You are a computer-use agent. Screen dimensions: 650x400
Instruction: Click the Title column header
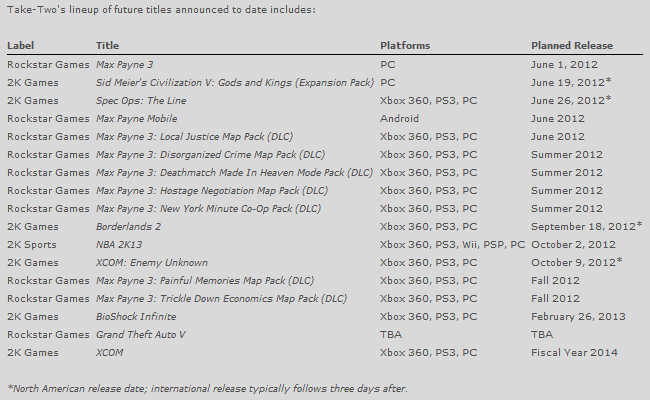tap(107, 45)
